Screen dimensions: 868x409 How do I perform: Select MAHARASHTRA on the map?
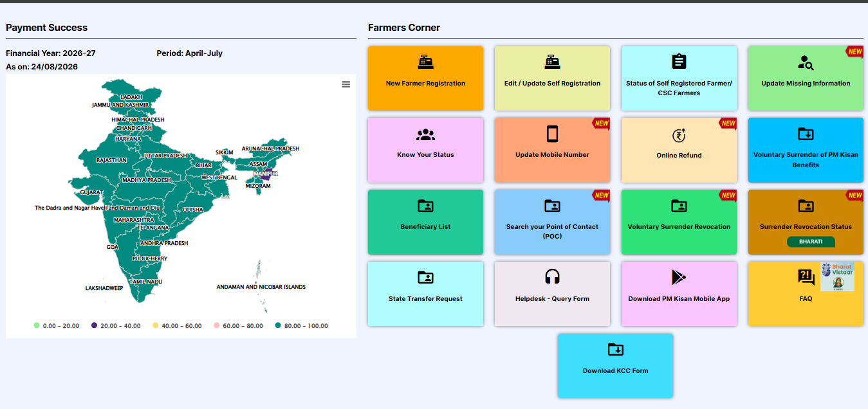click(x=134, y=220)
